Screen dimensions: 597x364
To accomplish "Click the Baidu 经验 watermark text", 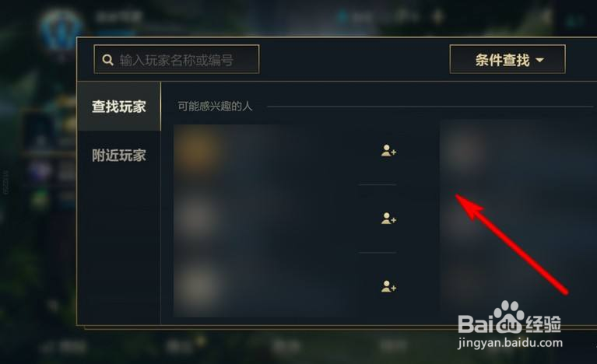I will pyautogui.click(x=543, y=324).
